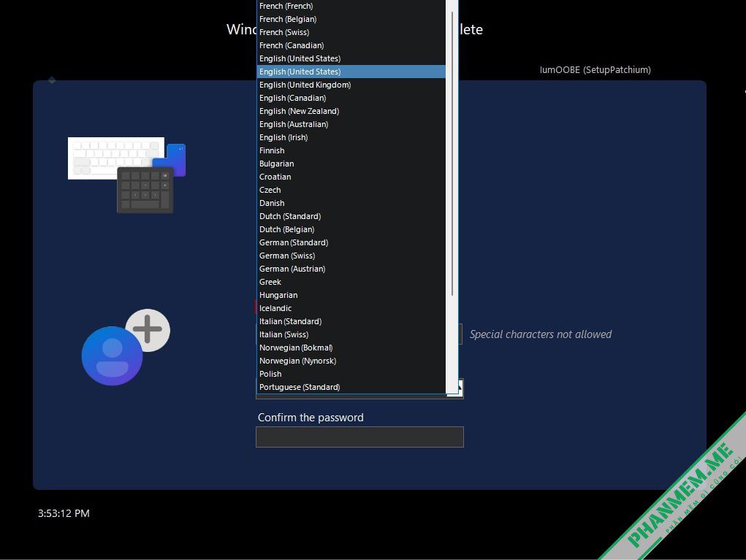This screenshot has width=746, height=560.
Task: Click the clock showing 3:53:12 PM
Action: (x=64, y=513)
